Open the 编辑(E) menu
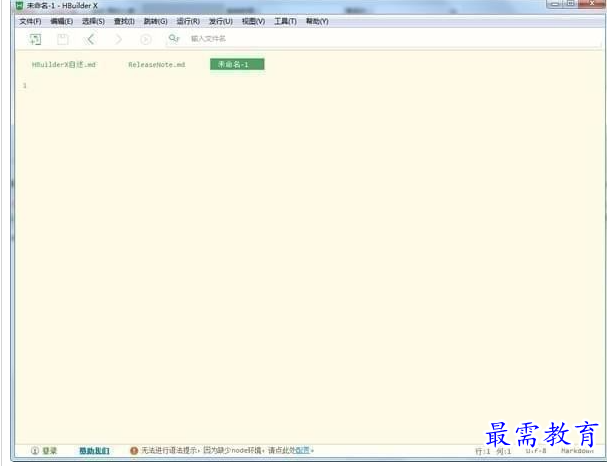607x466 pixels. [x=62, y=21]
